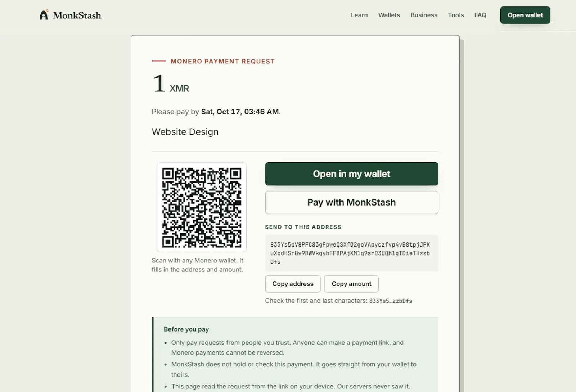Go to the Business page

tap(424, 15)
